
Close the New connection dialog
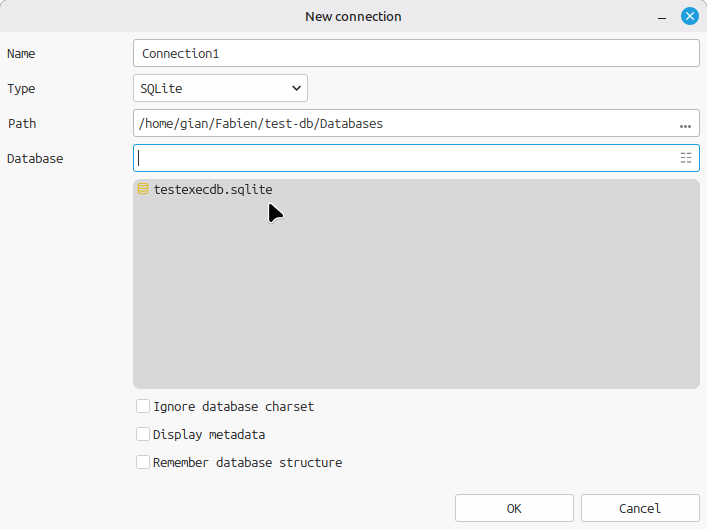tap(689, 16)
